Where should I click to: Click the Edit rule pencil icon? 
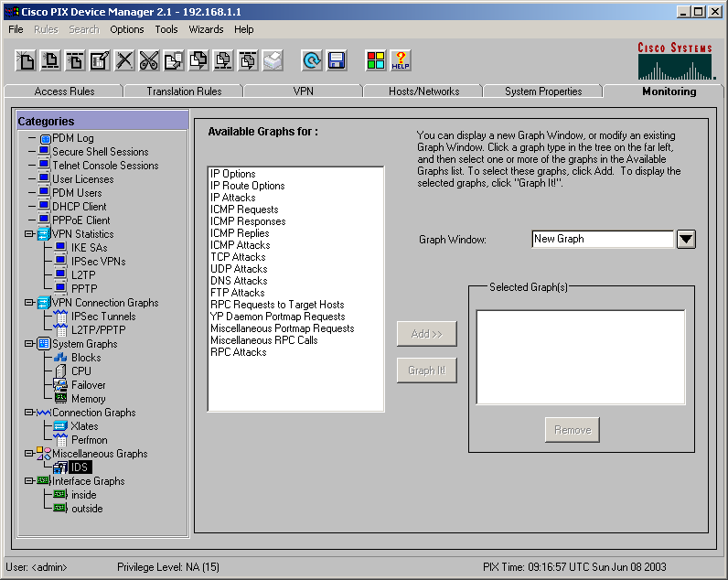[100, 60]
